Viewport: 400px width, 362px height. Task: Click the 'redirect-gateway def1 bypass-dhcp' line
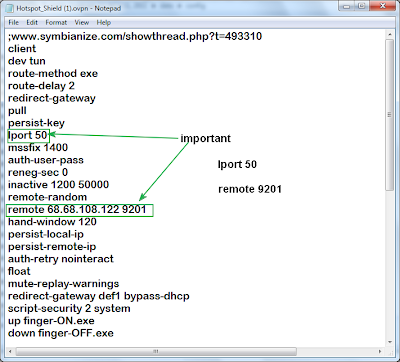pyautogui.click(x=99, y=296)
